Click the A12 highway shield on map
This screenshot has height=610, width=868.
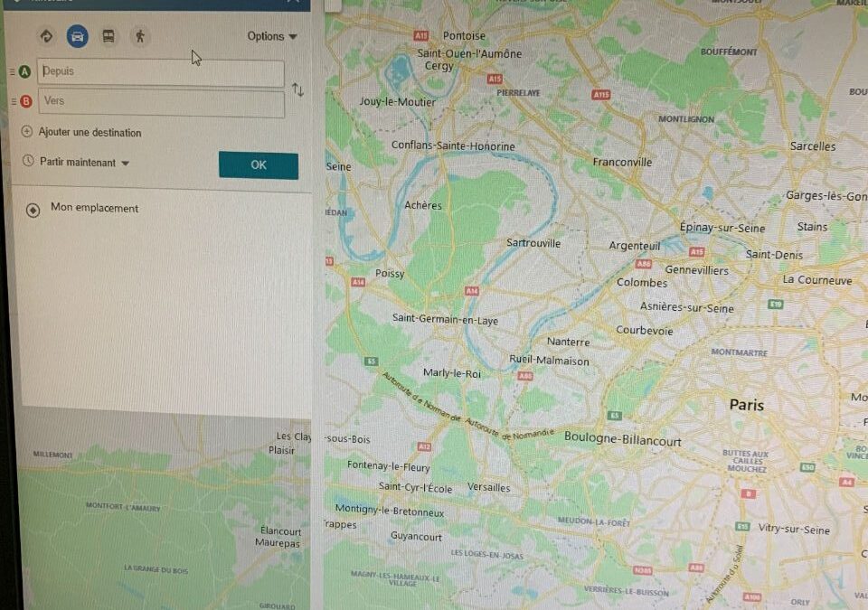pos(425,446)
